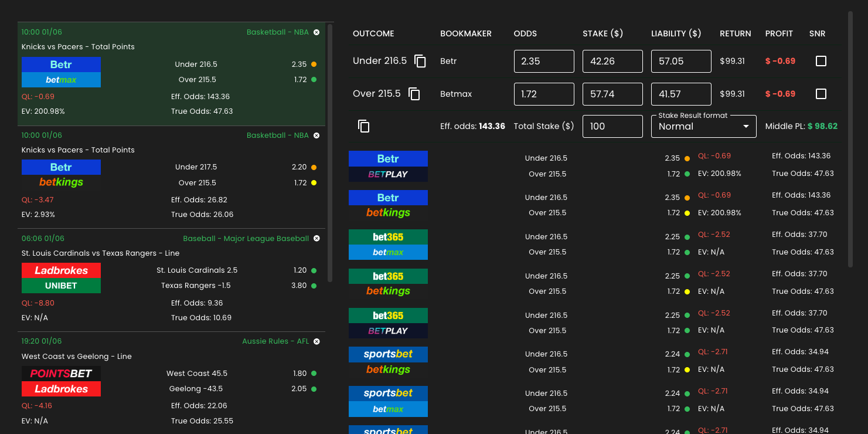Click True Odds: 25.55 in West Coast card
Viewport: 868px width, 434px height.
point(202,421)
